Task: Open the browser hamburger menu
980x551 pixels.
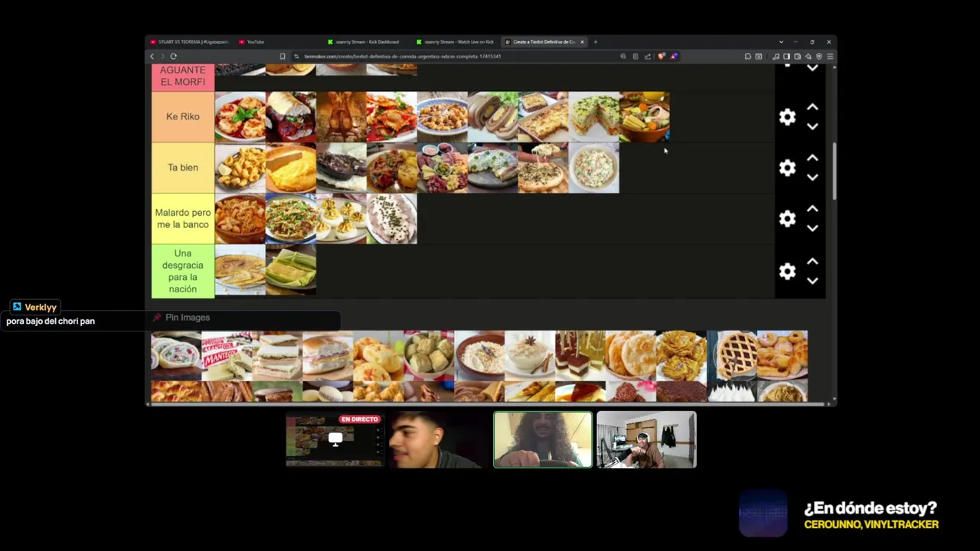Action: tap(830, 56)
